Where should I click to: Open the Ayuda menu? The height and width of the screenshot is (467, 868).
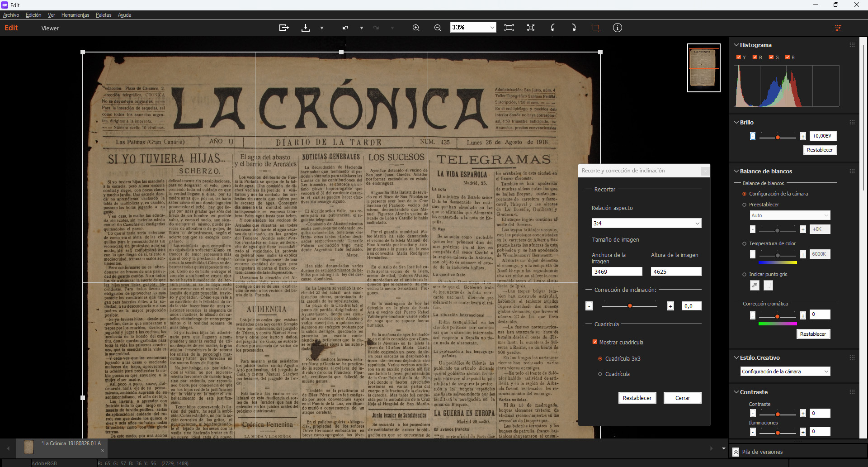click(125, 15)
